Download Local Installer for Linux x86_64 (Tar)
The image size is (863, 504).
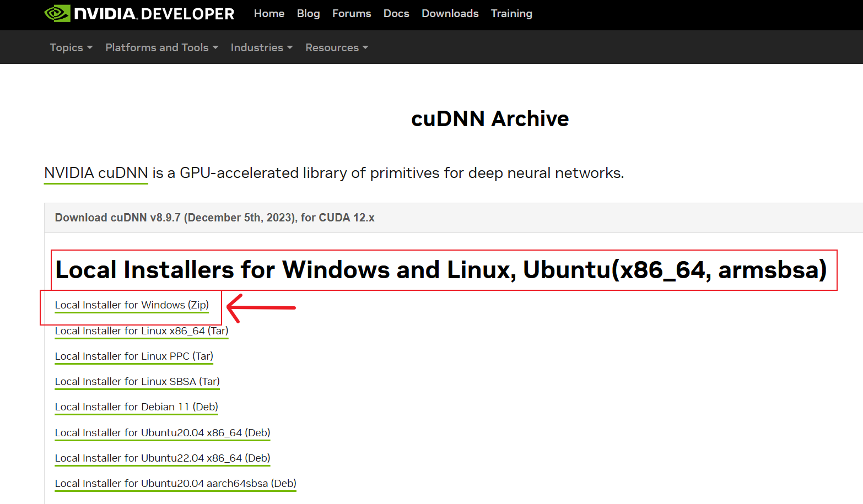coord(142,331)
